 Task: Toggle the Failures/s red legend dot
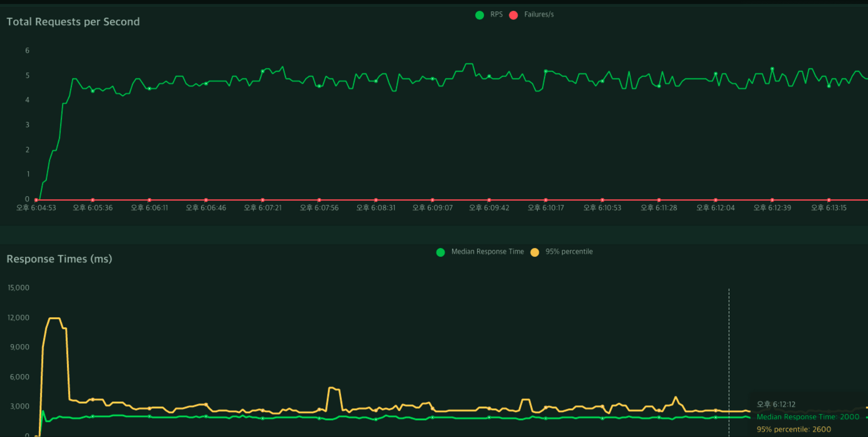point(513,15)
